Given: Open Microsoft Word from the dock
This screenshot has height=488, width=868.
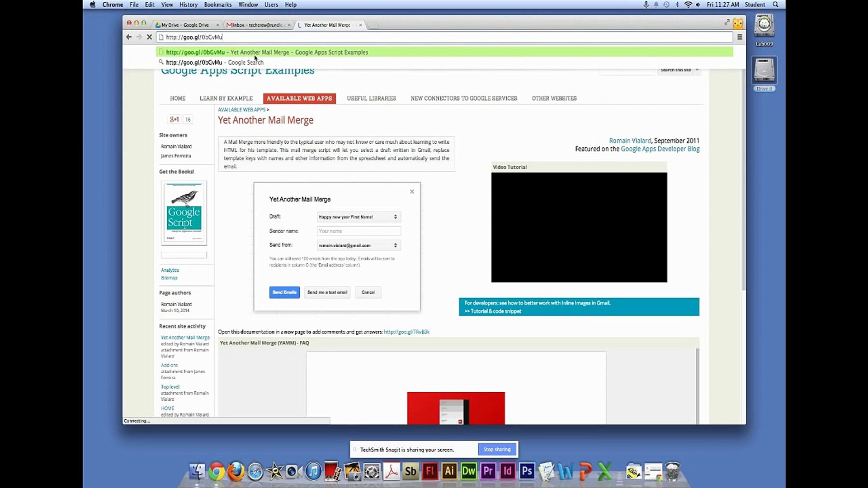Looking at the screenshot, I should click(x=566, y=472).
